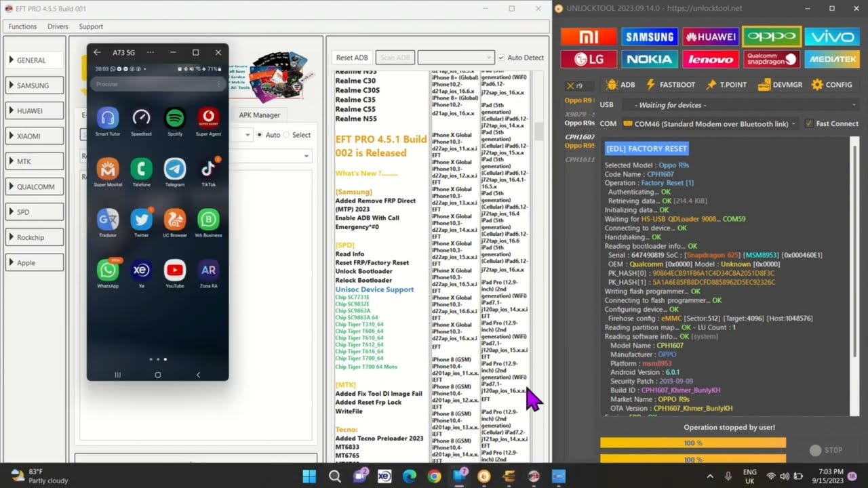The height and width of the screenshot is (488, 868).
Task: Expand SPD section in EFT sidebar
Action: coord(35,212)
